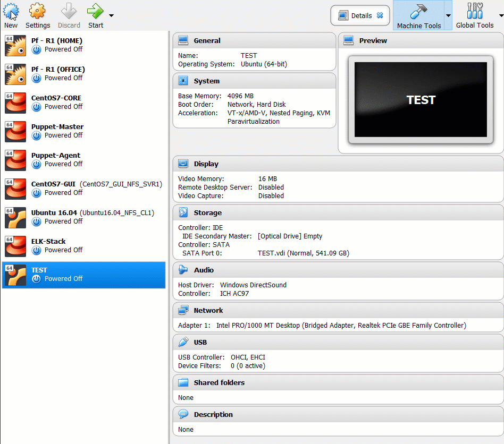Viewport: 504px width, 444px height.
Task: Click the '4096 MB' base memory value
Action: [x=240, y=96]
